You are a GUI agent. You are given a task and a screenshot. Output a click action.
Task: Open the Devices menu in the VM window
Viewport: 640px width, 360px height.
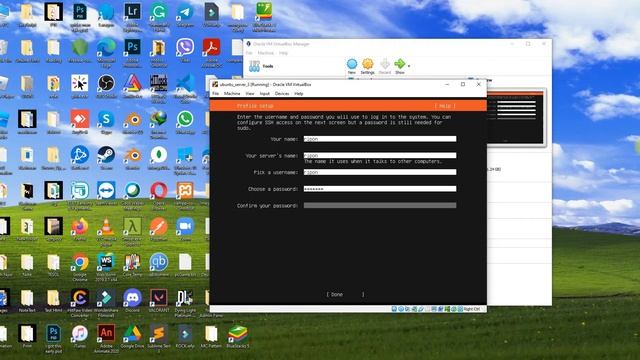pyautogui.click(x=282, y=93)
